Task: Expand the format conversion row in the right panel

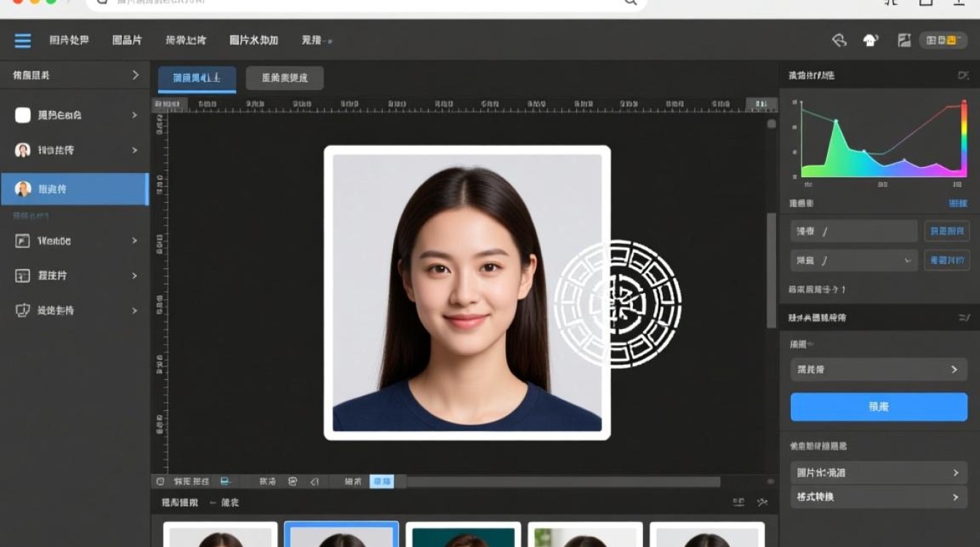Action: [x=879, y=497]
